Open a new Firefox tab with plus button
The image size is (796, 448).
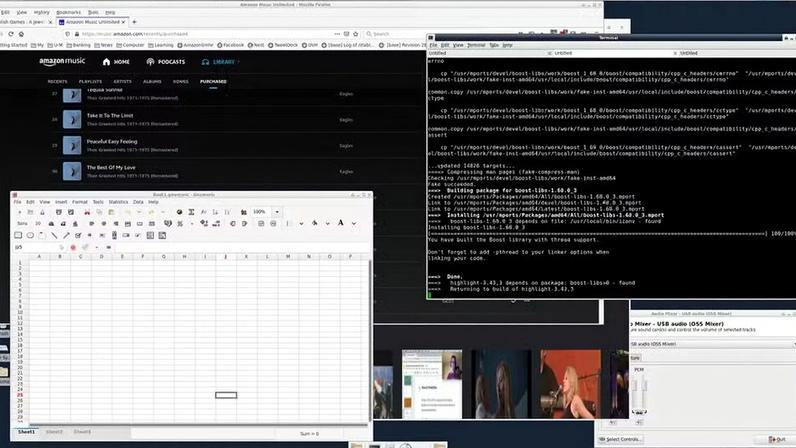click(135, 22)
